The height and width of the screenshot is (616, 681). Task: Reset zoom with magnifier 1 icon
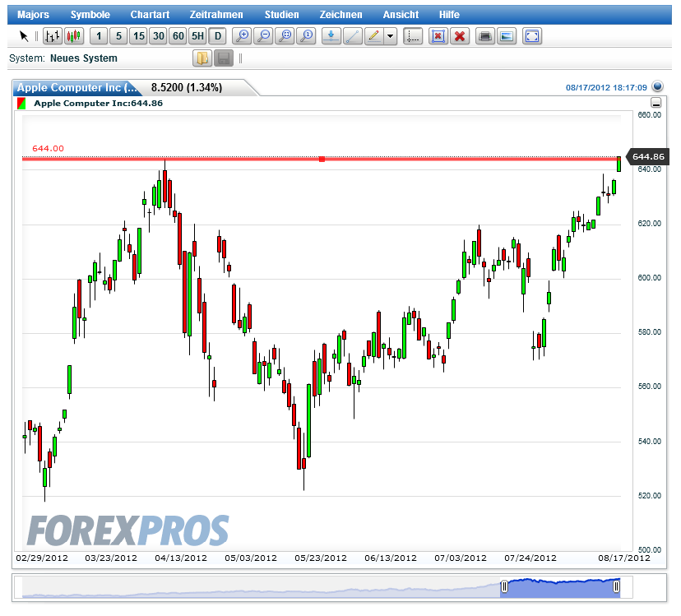[x=306, y=36]
